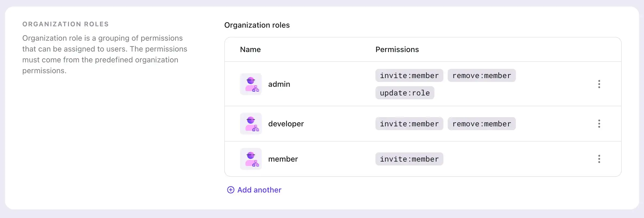Click the Permissions column header
The width and height of the screenshot is (644, 218).
(397, 49)
